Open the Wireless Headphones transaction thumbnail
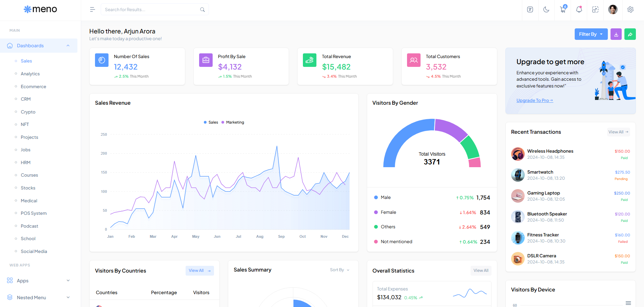644x307 pixels. pyautogui.click(x=518, y=154)
